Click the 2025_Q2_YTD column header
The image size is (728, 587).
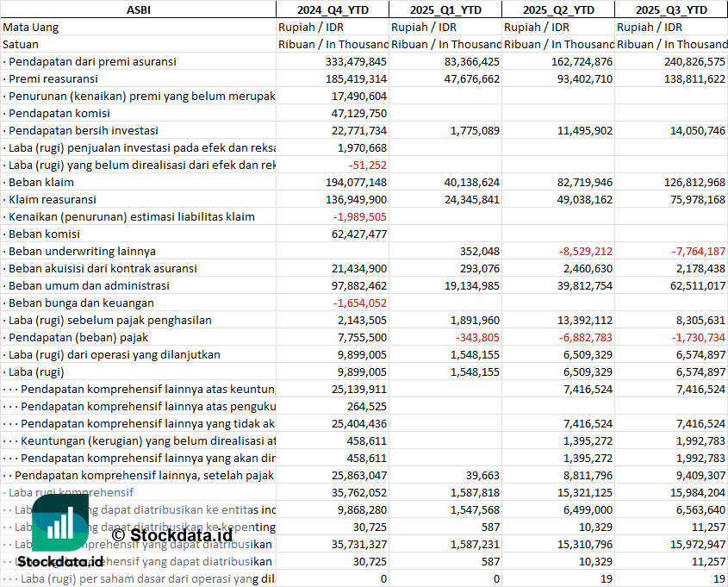558,9
